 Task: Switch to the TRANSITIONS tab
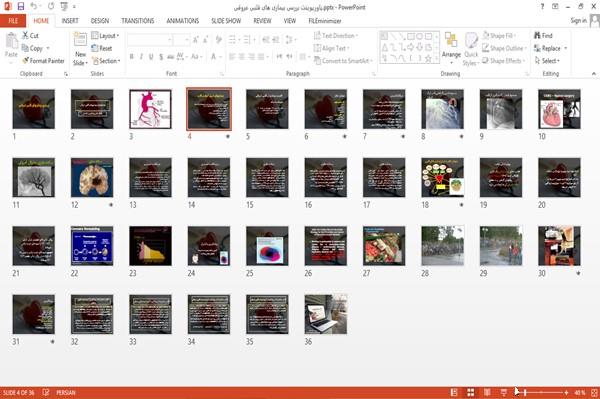pyautogui.click(x=138, y=21)
